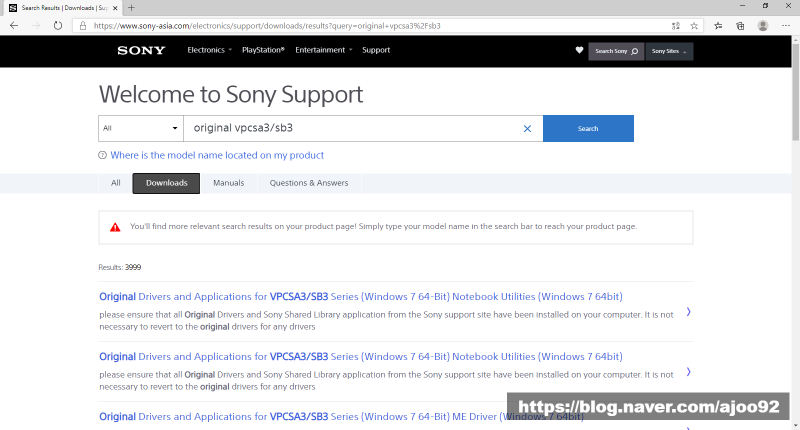800x430 pixels.
Task: Click the chevron arrow of second result
Action: coord(688,372)
